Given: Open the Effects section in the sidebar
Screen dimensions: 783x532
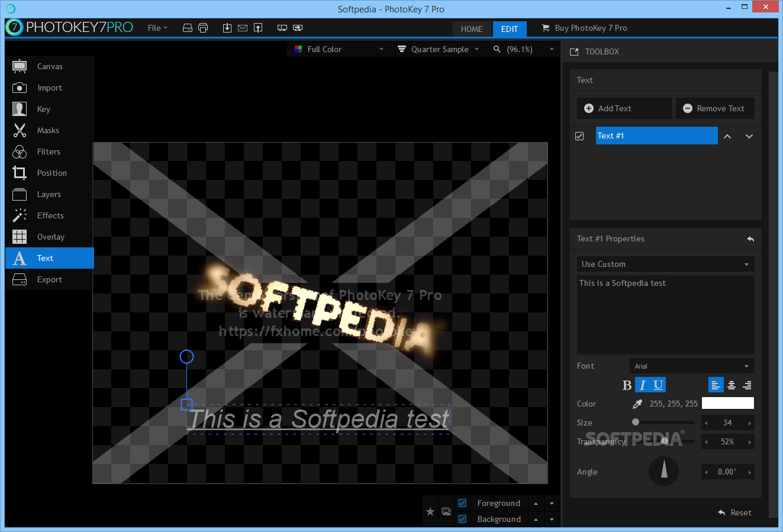Looking at the screenshot, I should [50, 215].
